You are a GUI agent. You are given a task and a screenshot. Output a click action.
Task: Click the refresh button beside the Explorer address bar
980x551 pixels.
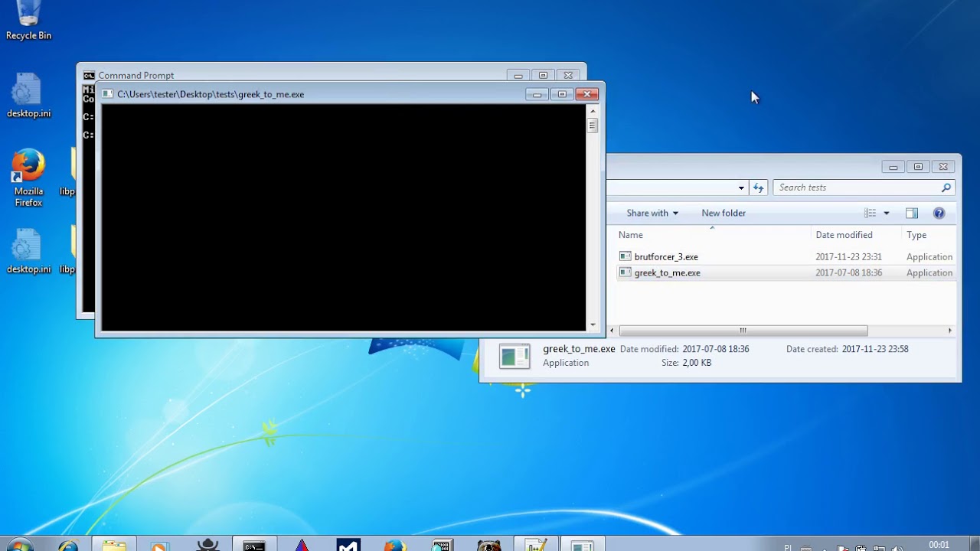pos(758,187)
